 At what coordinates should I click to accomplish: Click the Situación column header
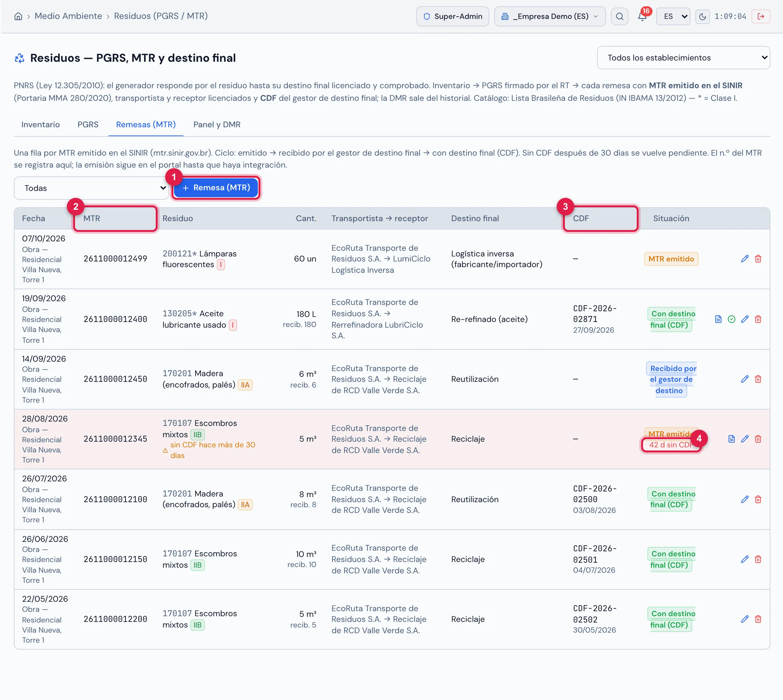[x=671, y=218]
